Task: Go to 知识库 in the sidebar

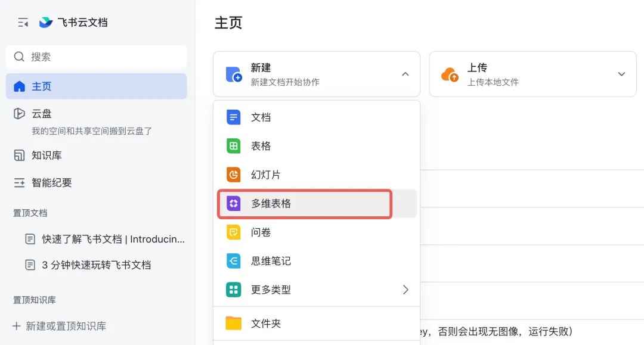Action: (46, 156)
